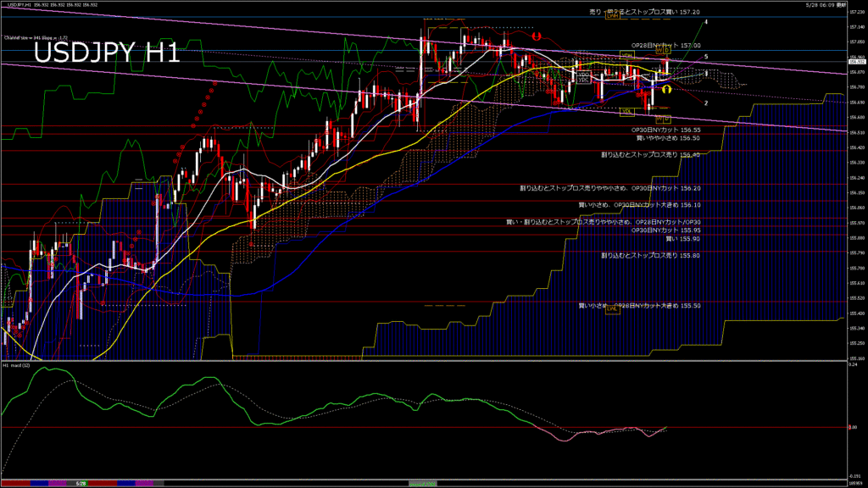Click the yellow circular arrow marker
This screenshot has height=488, width=868.
tap(668, 89)
